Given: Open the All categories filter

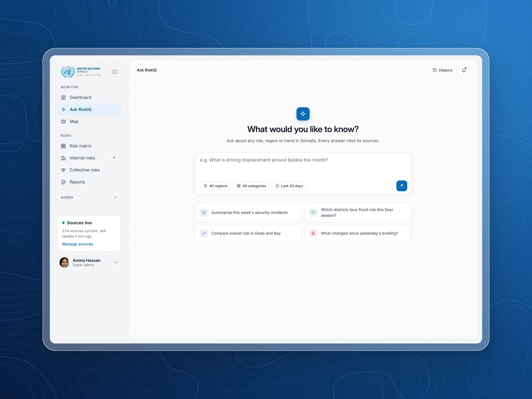Looking at the screenshot, I should [x=251, y=186].
